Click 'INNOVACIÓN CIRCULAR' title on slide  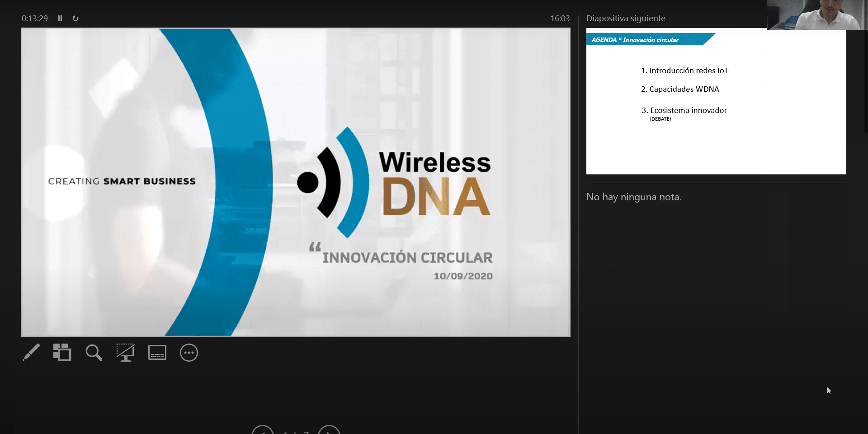coord(407,258)
